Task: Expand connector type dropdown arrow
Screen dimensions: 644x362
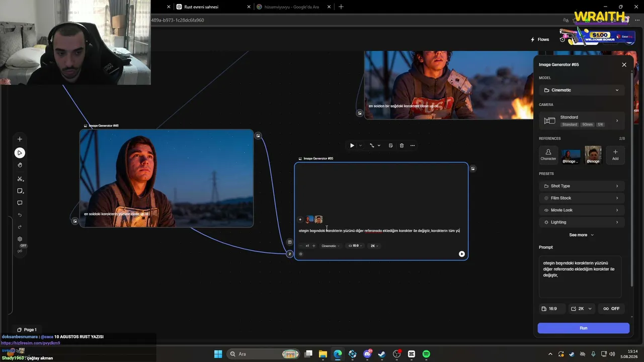Action: click(379, 146)
